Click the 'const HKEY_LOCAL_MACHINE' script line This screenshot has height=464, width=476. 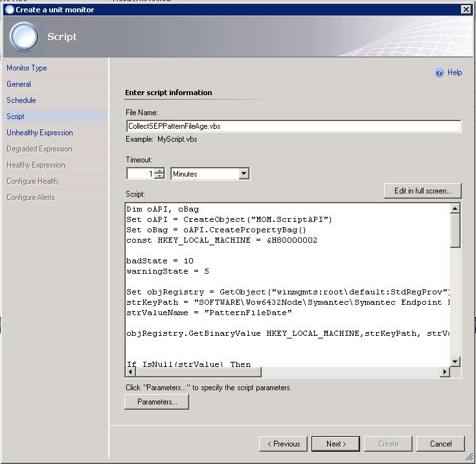click(222, 240)
